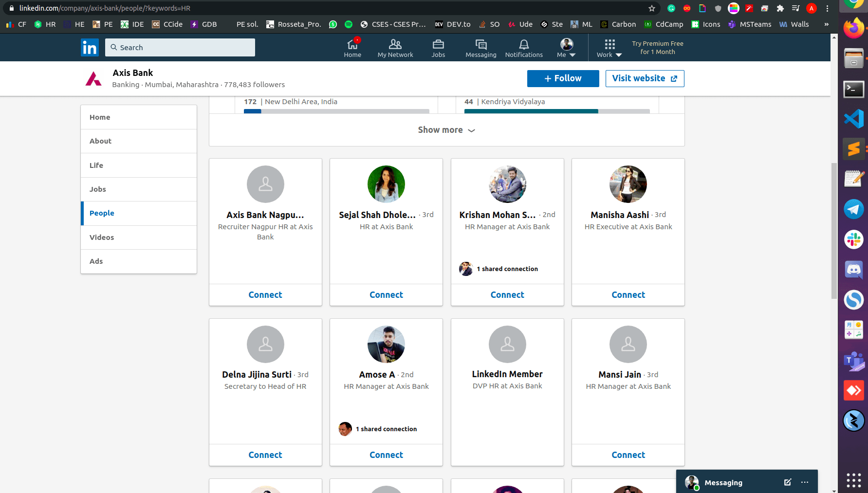Select the People tab in sidebar

coord(139,213)
